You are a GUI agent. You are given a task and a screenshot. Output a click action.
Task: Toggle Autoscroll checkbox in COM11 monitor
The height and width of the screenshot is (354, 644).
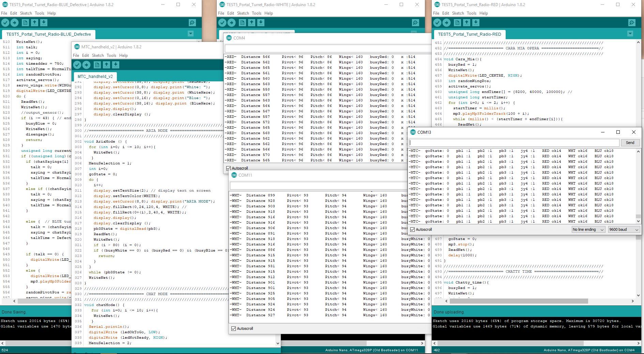point(234,329)
